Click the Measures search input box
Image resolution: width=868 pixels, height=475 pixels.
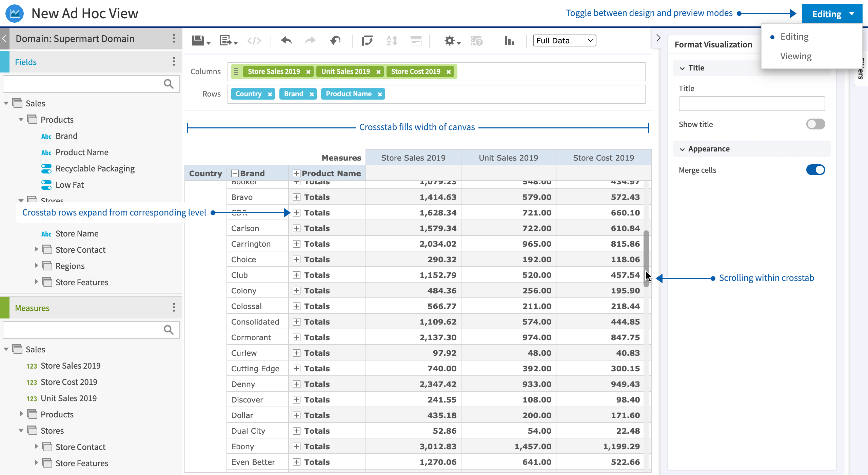[91, 330]
